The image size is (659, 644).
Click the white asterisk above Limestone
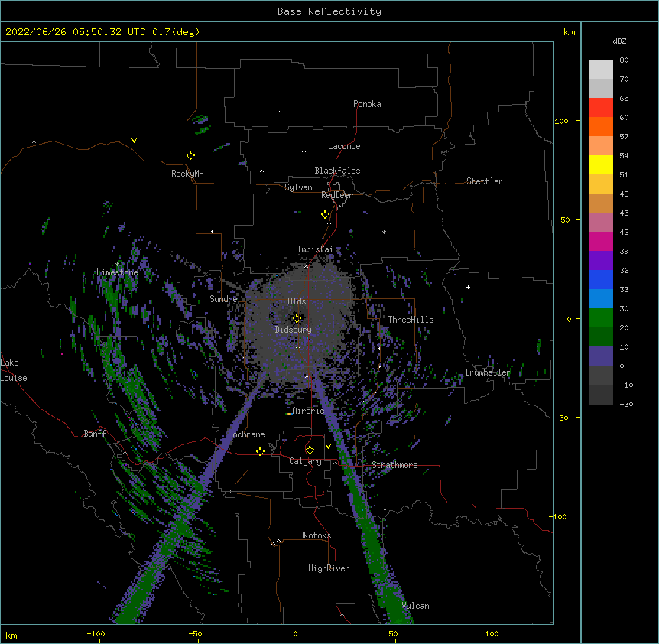click(118, 265)
